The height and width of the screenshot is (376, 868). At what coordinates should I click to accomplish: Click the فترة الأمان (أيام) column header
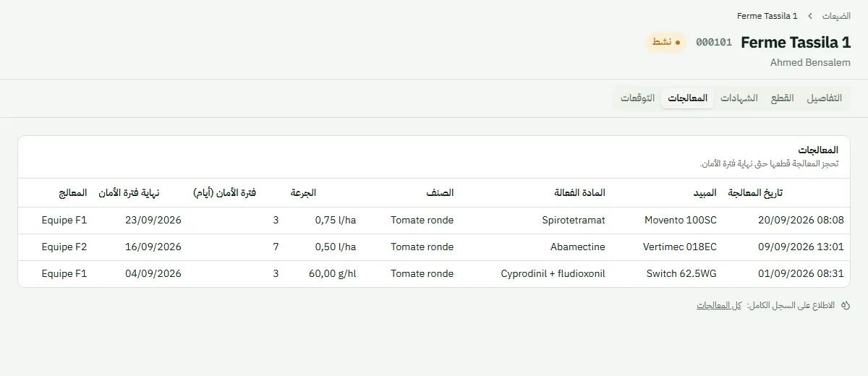[224, 193]
